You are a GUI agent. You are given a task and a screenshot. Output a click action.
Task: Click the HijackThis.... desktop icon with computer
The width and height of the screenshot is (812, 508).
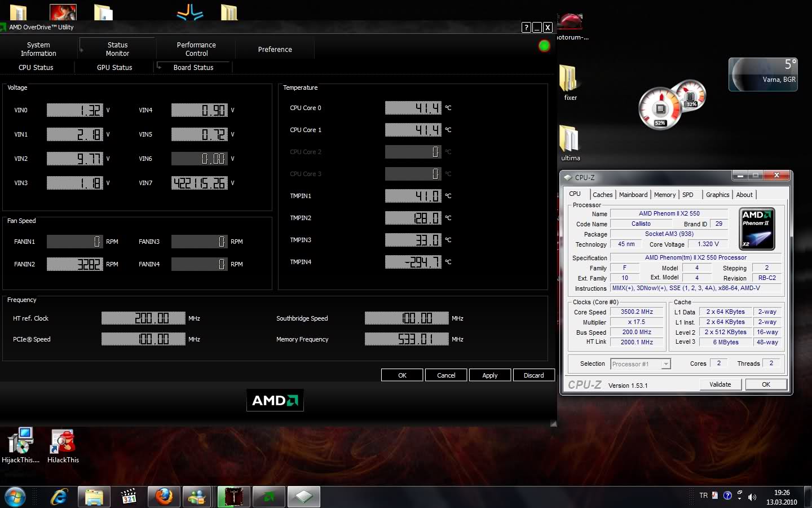click(20, 445)
